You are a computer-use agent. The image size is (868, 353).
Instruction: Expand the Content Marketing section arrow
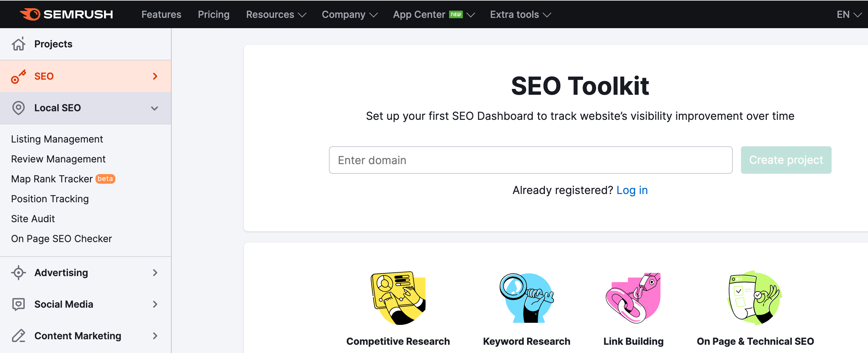(155, 336)
